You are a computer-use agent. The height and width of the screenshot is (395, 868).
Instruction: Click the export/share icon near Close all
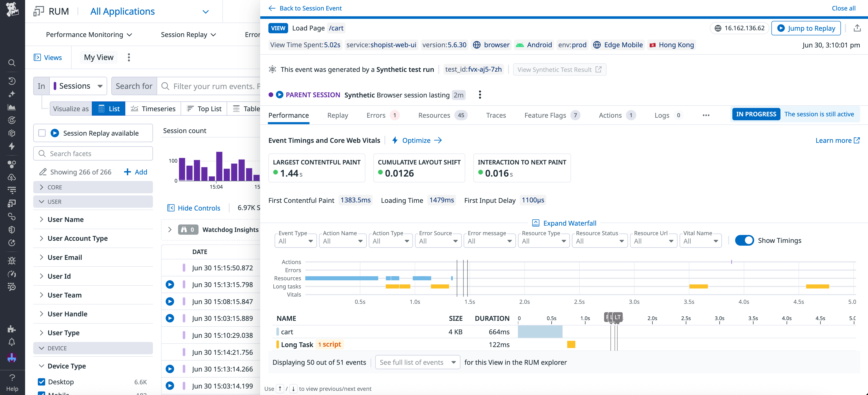tap(858, 28)
